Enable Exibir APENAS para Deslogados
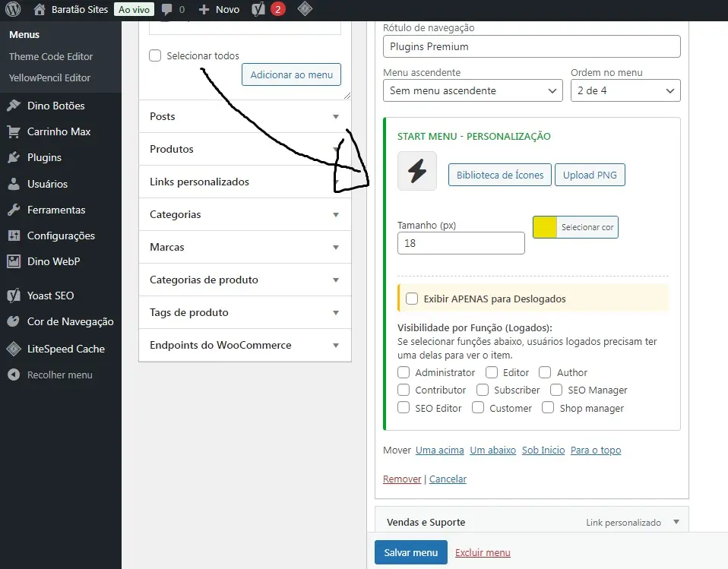 tap(412, 299)
